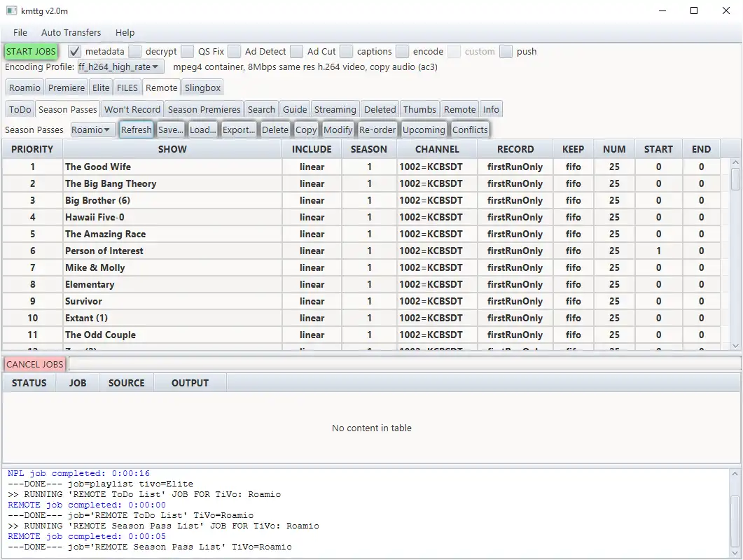
Task: Enable the Ad Detect checkbox
Action: 235,51
